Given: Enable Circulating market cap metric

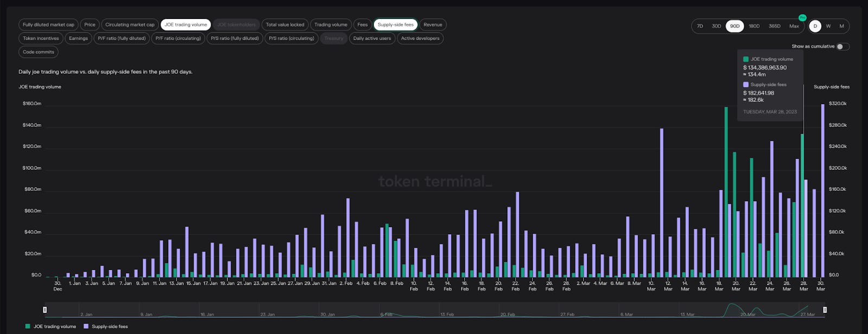Looking at the screenshot, I should coord(130,24).
